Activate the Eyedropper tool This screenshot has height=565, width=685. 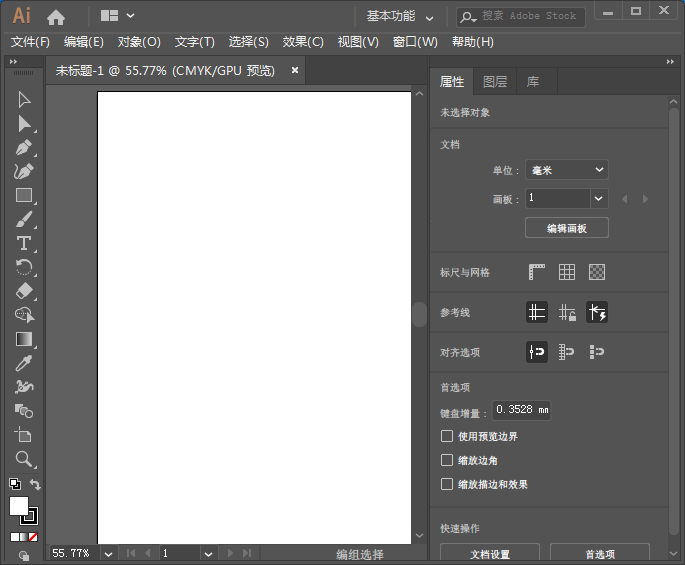point(24,363)
